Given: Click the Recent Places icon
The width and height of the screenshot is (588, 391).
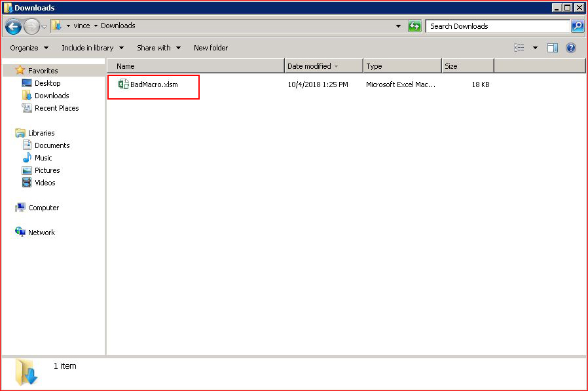Looking at the screenshot, I should [x=27, y=108].
